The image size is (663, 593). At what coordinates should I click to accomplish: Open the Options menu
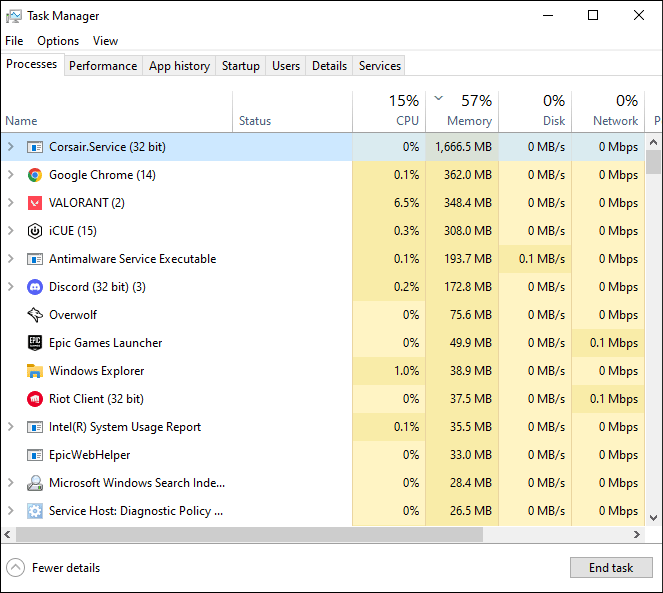click(58, 41)
